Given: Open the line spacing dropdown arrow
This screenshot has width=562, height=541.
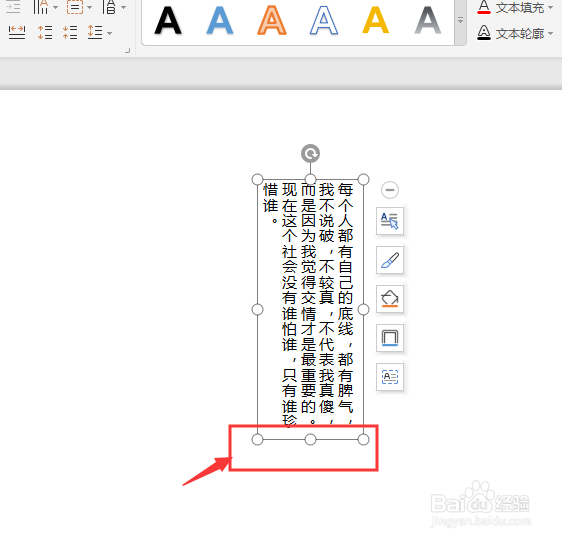Looking at the screenshot, I should [x=109, y=33].
